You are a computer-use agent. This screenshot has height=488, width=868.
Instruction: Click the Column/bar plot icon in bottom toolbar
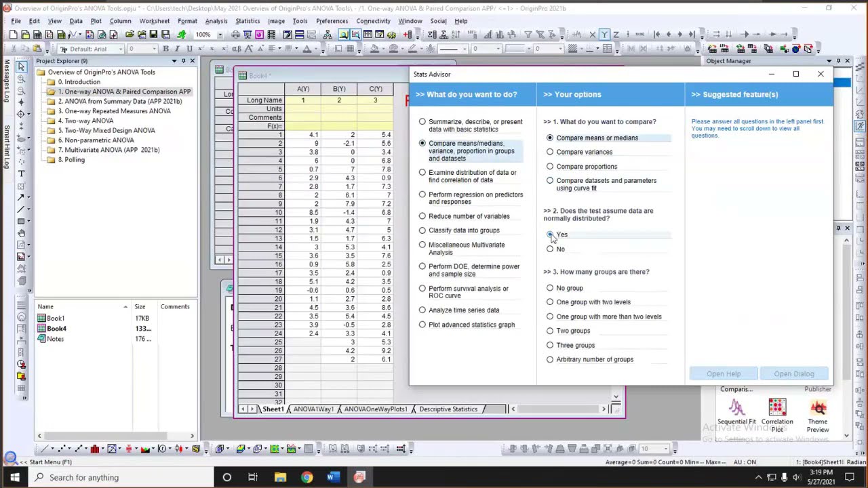(95, 449)
